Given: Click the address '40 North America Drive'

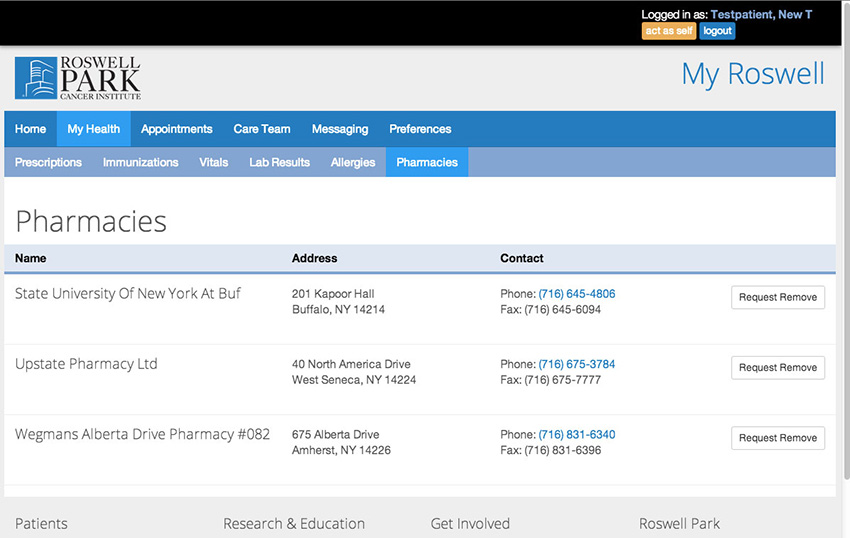Looking at the screenshot, I should point(351,364).
